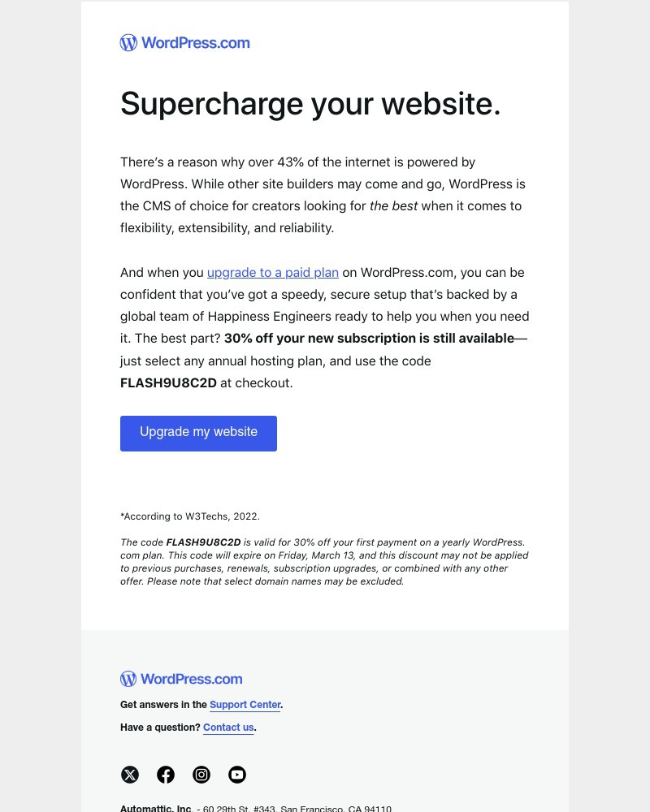
Task: Click the Supercharge your website headline
Action: point(310,103)
